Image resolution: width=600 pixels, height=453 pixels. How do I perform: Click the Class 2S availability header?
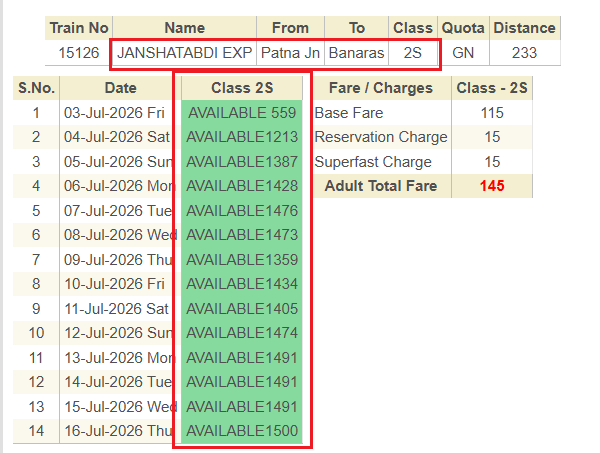242,88
